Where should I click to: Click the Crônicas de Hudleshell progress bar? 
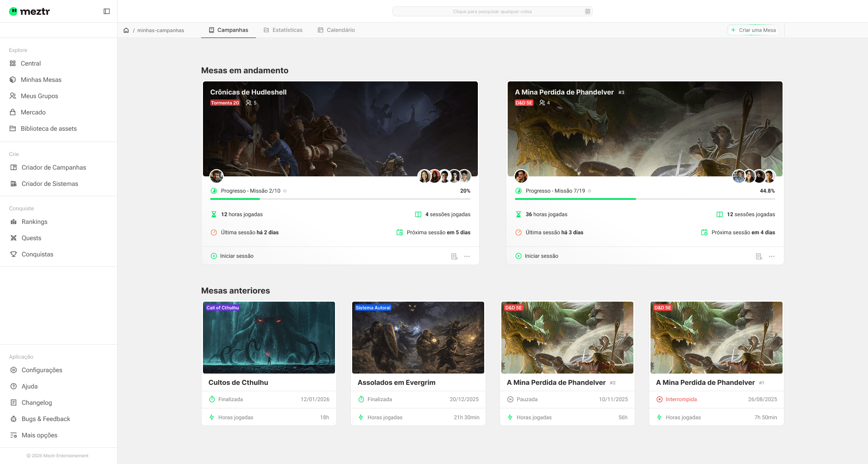coord(340,199)
